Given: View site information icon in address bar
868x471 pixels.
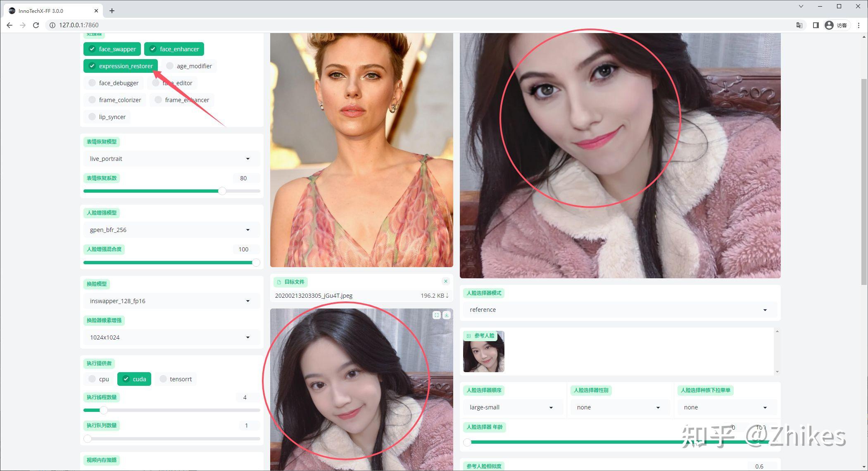Looking at the screenshot, I should point(52,25).
